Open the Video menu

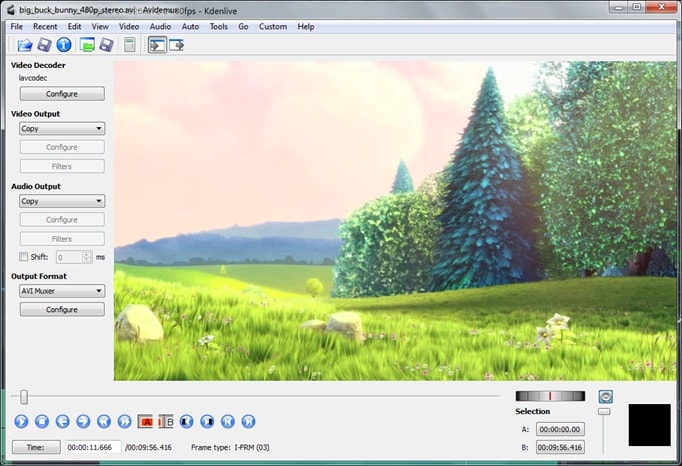[129, 27]
